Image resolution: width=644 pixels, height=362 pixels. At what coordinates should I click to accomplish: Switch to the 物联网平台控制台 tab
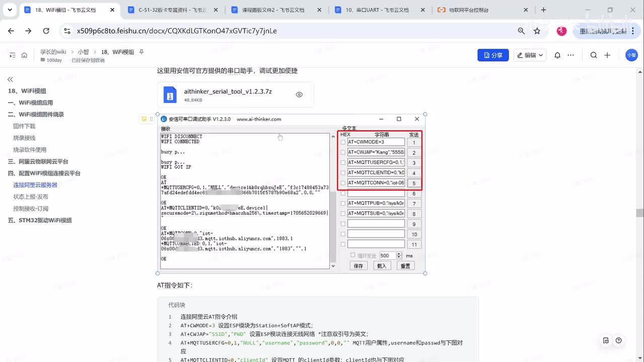(x=483, y=10)
